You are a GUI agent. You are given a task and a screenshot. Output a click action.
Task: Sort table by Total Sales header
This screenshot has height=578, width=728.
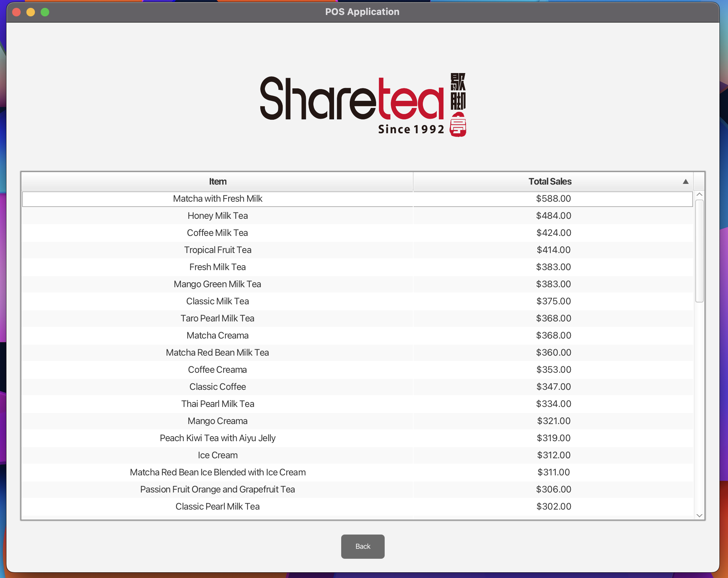[549, 181]
